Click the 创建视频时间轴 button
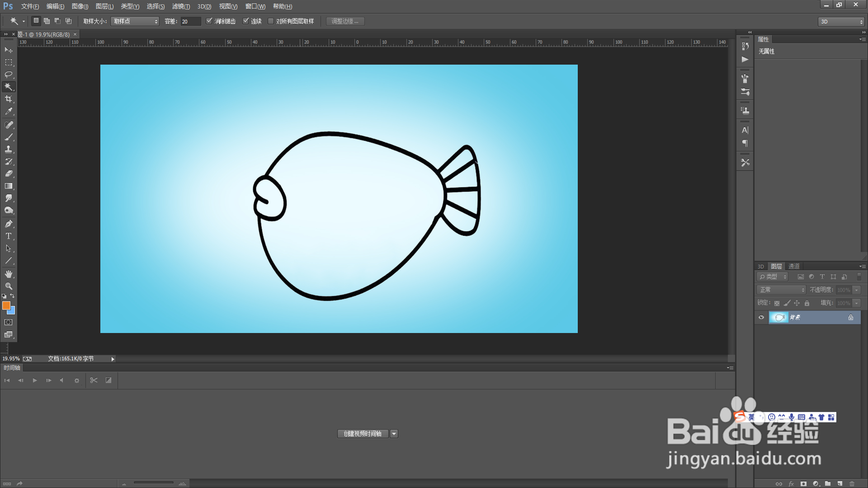This screenshot has width=868, height=488. pos(363,434)
